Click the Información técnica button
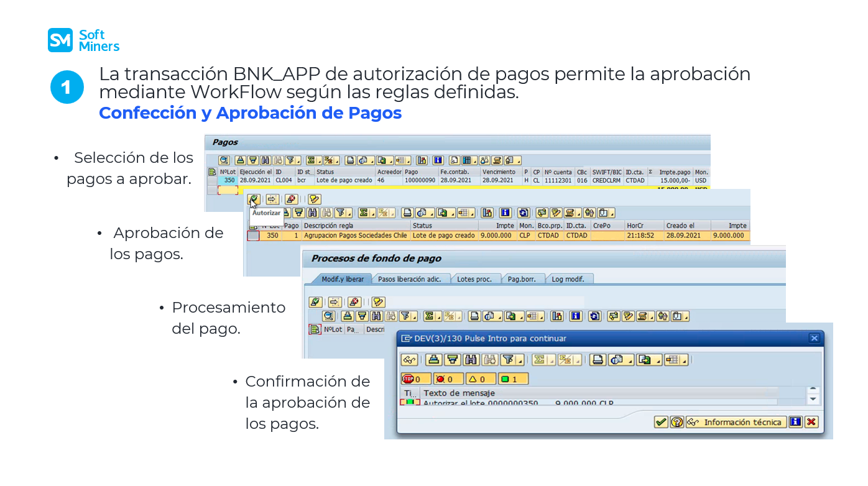The image size is (868, 486). (736, 422)
